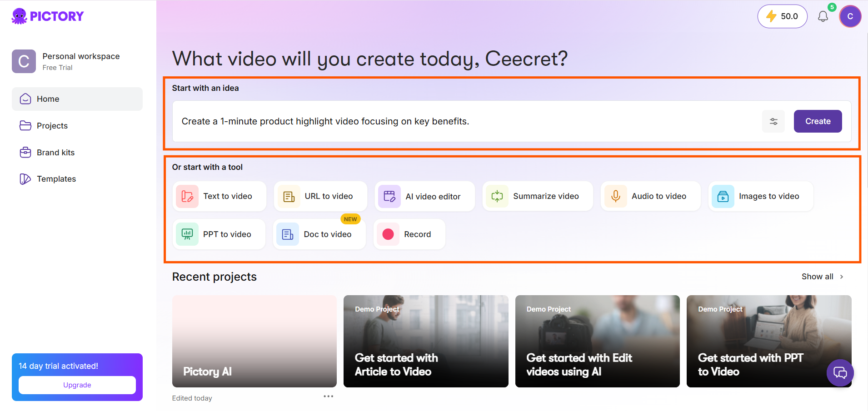This screenshot has width=868, height=411.
Task: Open notifications bell
Action: pos(823,17)
